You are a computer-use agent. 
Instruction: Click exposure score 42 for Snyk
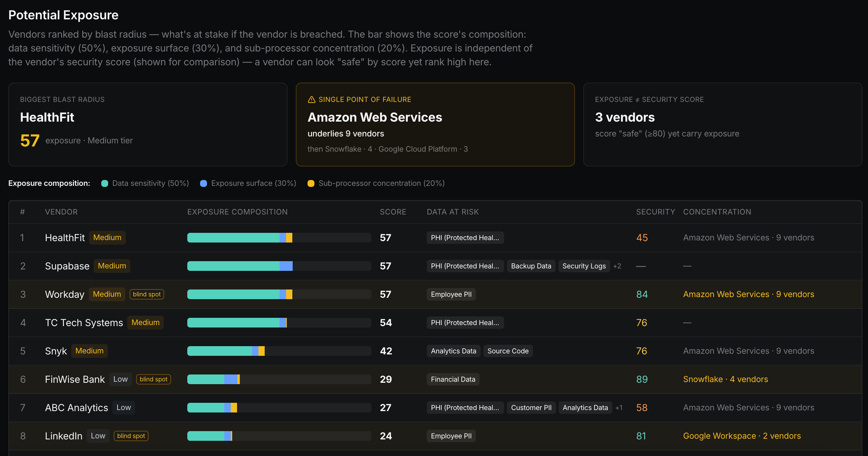[x=386, y=351]
